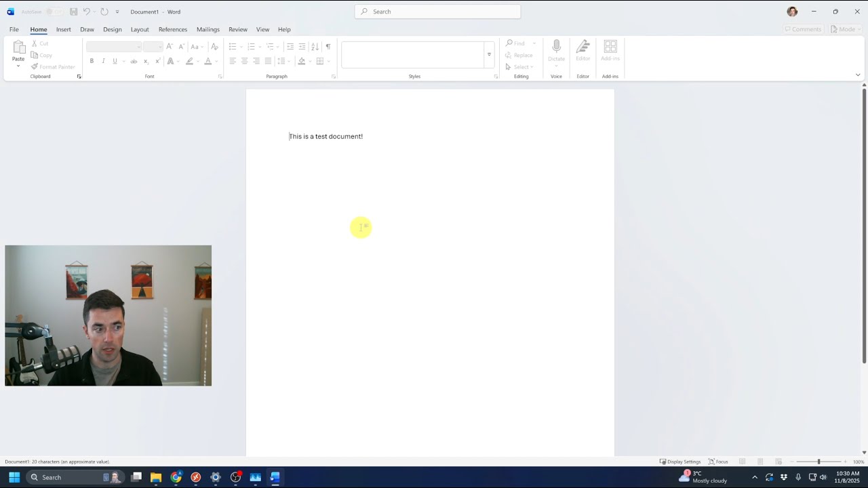Screen dimensions: 868x488
Task: Open the Review tab
Action: click(x=238, y=29)
